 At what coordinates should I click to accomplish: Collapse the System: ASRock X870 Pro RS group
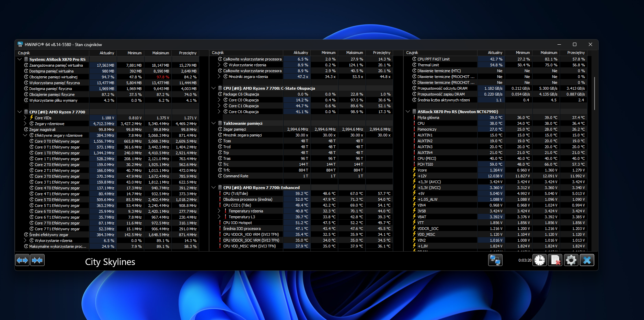[x=20, y=59]
